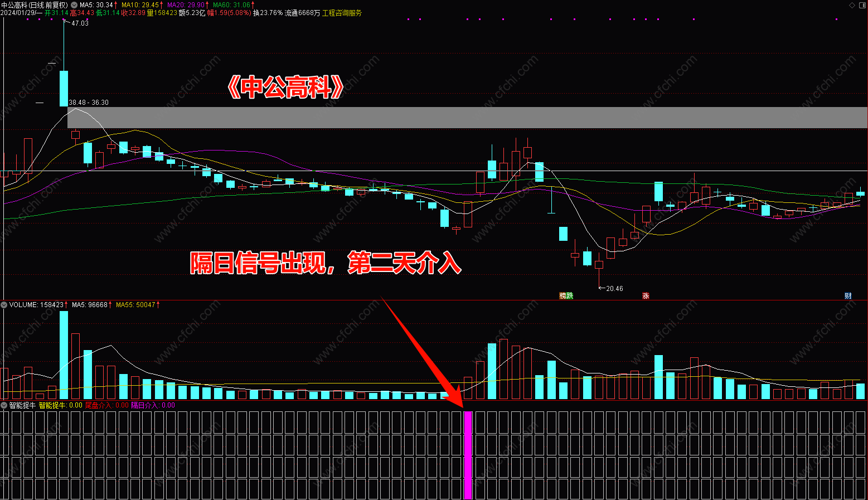Open the 智能捉牛 indicator panel dropdown
868x500 pixels.
coord(4,405)
